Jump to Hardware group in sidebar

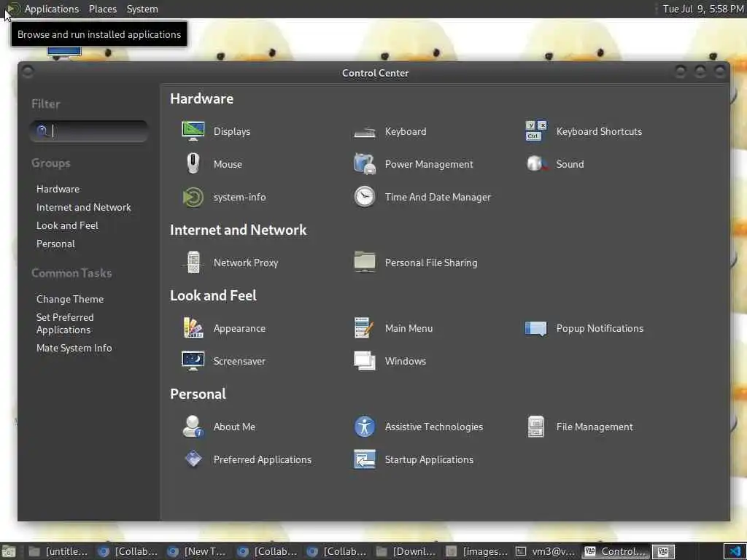tap(58, 189)
